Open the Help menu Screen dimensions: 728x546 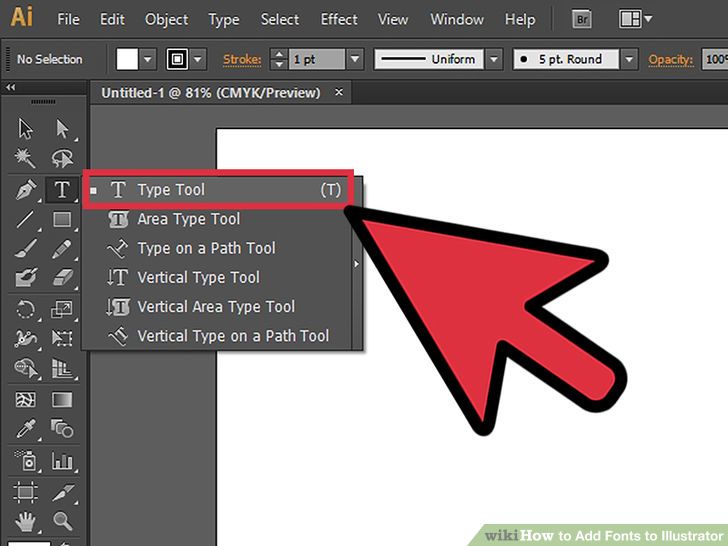pos(520,20)
